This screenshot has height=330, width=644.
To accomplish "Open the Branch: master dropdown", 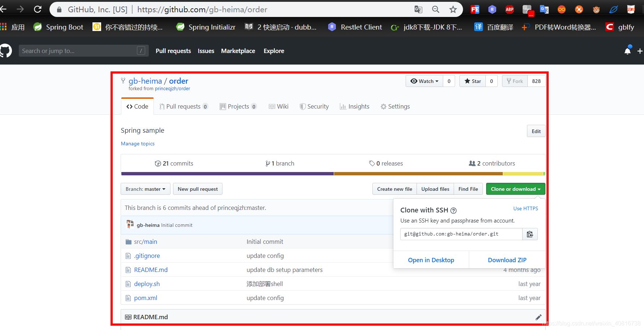I will (146, 189).
